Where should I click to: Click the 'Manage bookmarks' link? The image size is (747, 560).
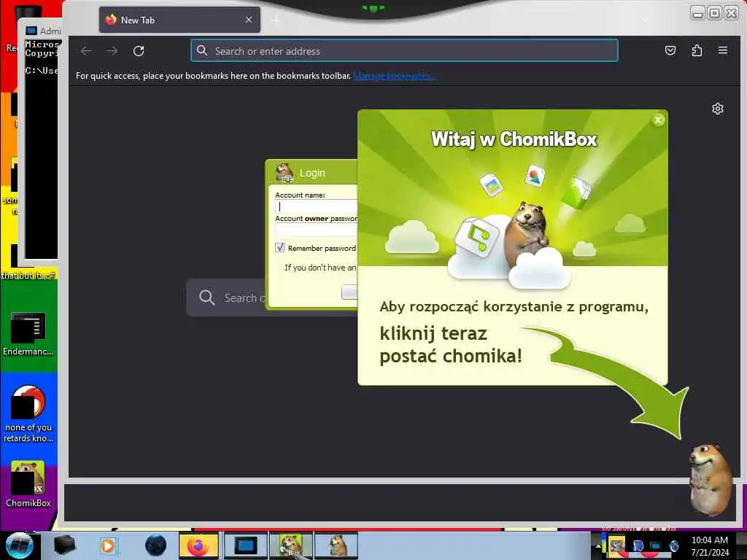point(394,76)
